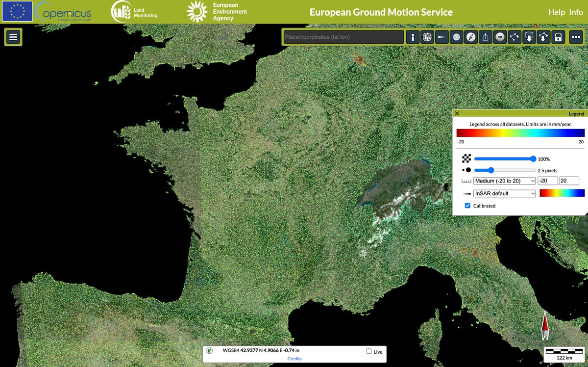Toggle the 3D view button
This screenshot has width=588, height=367.
click(x=500, y=37)
